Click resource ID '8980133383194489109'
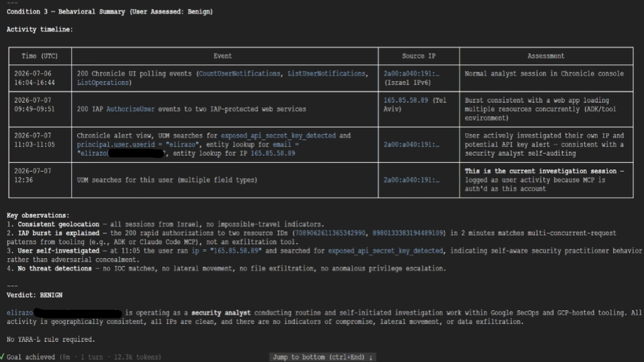The image size is (644, 362). pos(408,233)
